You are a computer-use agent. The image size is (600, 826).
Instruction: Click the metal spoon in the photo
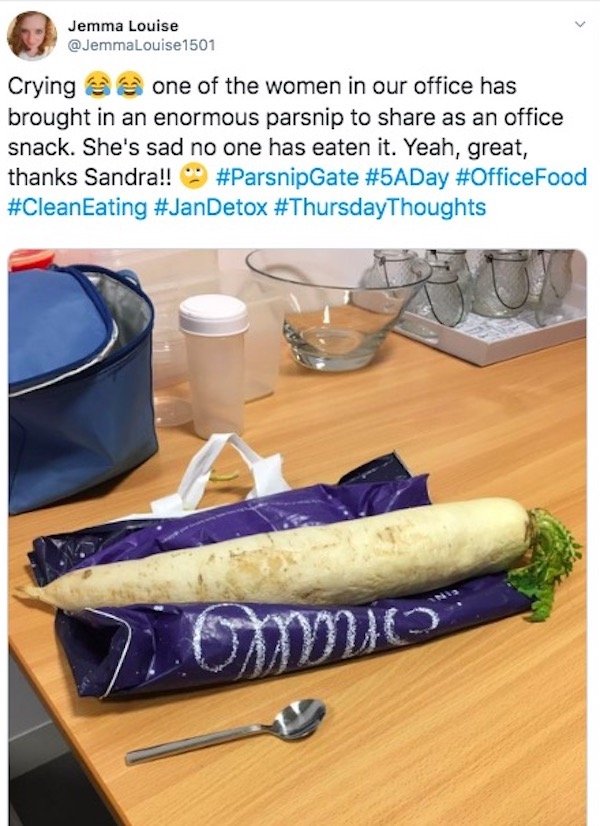[x=227, y=731]
